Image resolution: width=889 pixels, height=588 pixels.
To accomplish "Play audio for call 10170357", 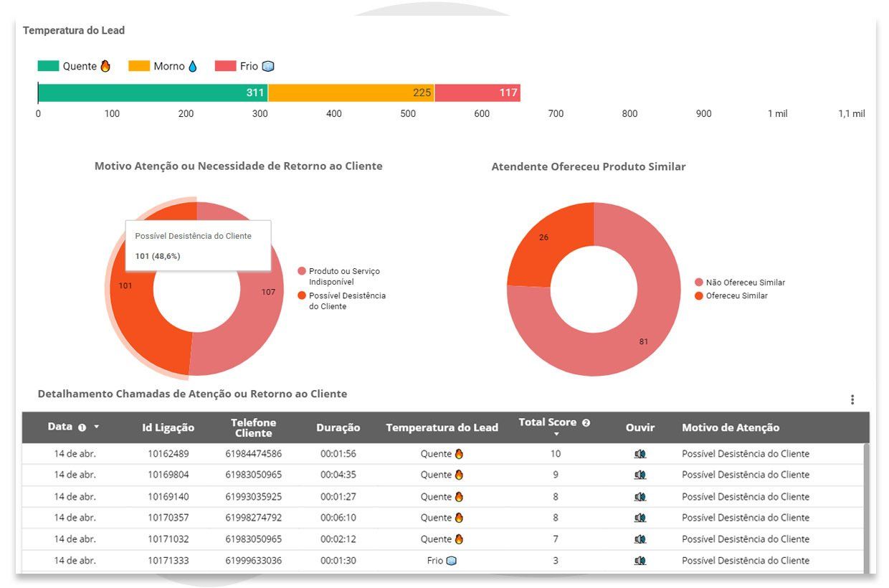I will (x=640, y=518).
